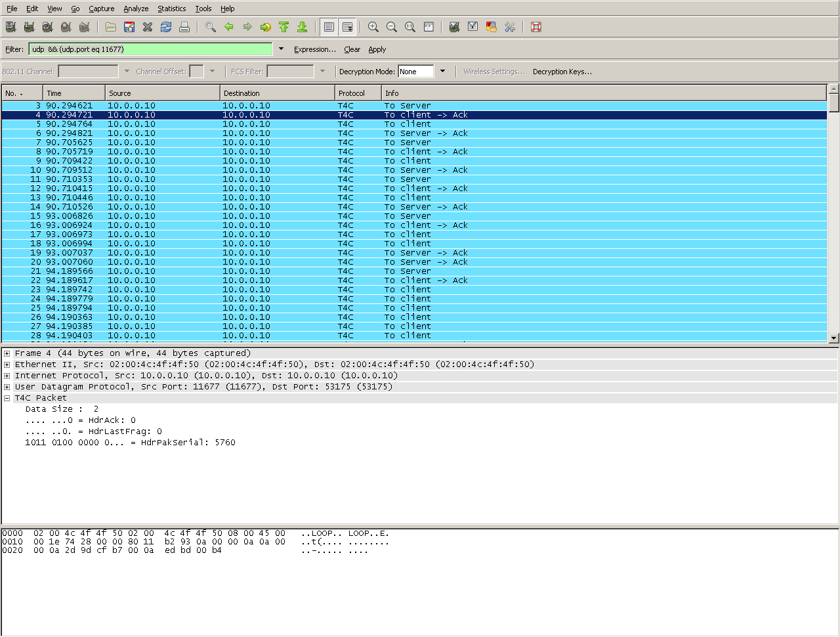Click the Clear filter button
Screen dimensions: 840x637
[x=352, y=49]
